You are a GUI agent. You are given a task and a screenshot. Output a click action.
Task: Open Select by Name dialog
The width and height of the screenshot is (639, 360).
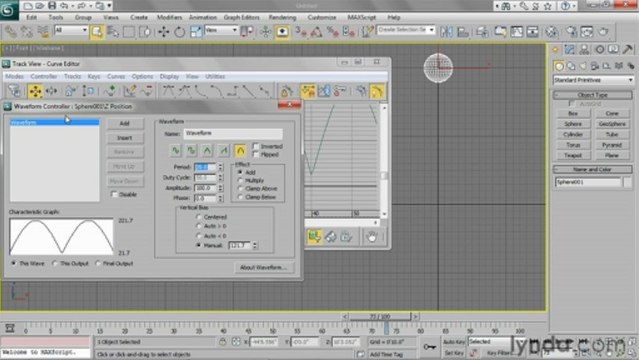click(x=113, y=31)
